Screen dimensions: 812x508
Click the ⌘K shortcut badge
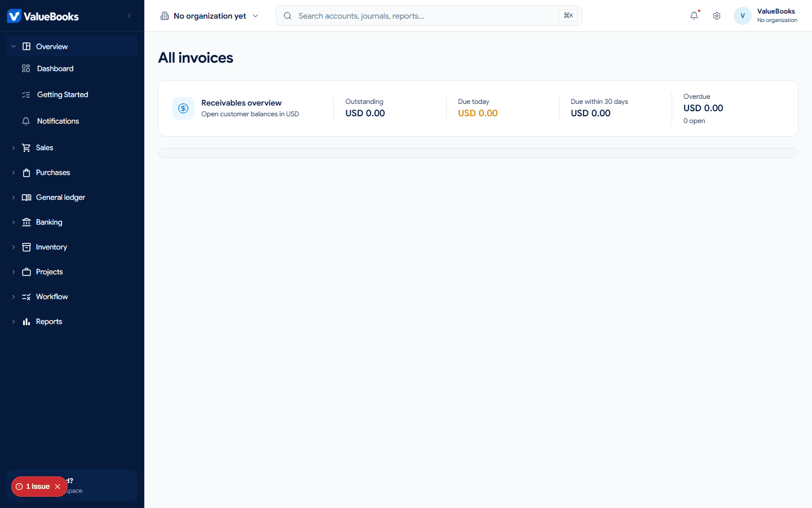[568, 16]
